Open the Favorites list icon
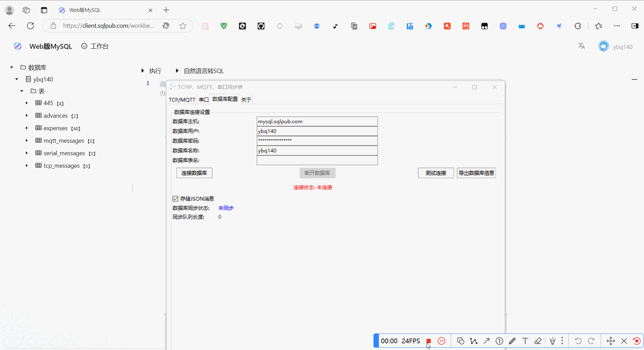This screenshot has width=644, height=350. (599, 26)
